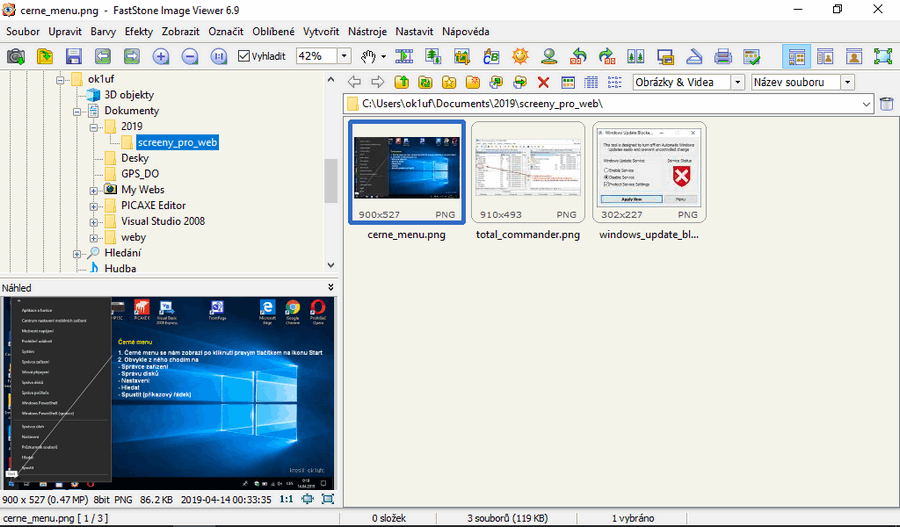The image size is (900, 527).
Task: Click the Zoom In magnifier icon
Action: point(161,56)
